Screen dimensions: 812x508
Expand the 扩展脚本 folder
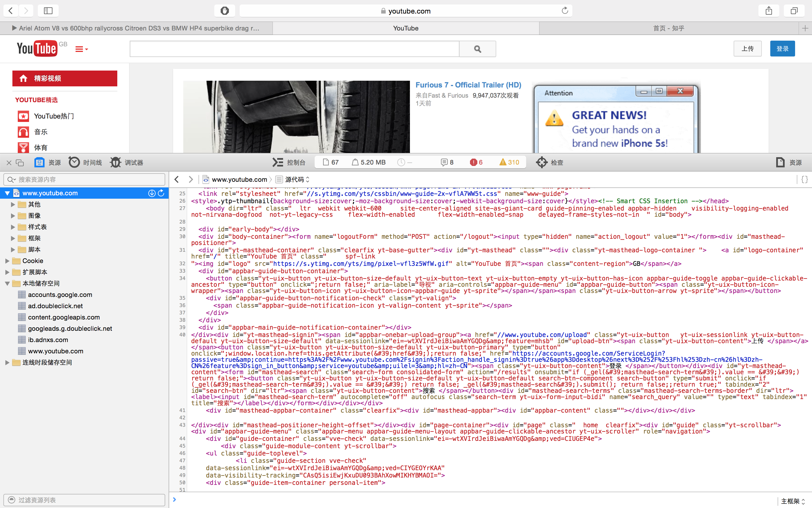(x=7, y=272)
